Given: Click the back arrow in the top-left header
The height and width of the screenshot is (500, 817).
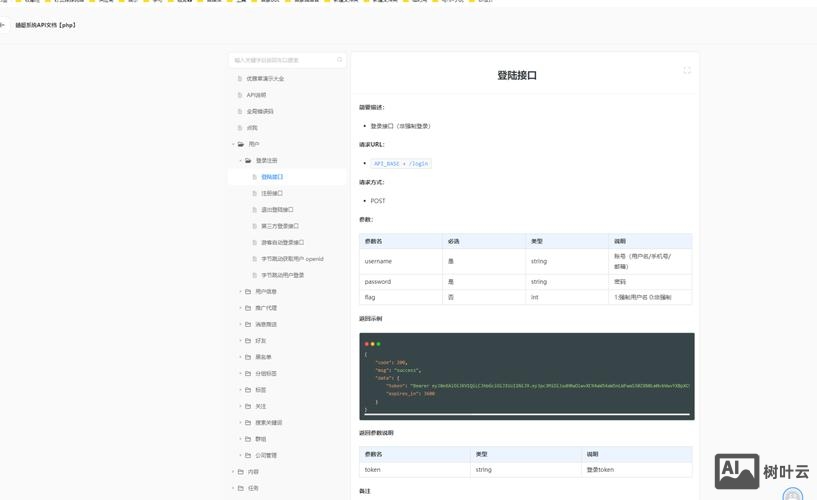Looking at the screenshot, I should [4, 25].
